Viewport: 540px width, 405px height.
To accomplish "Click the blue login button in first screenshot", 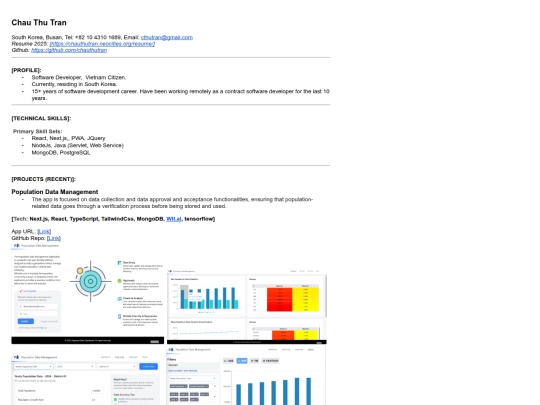I will 26,321.
